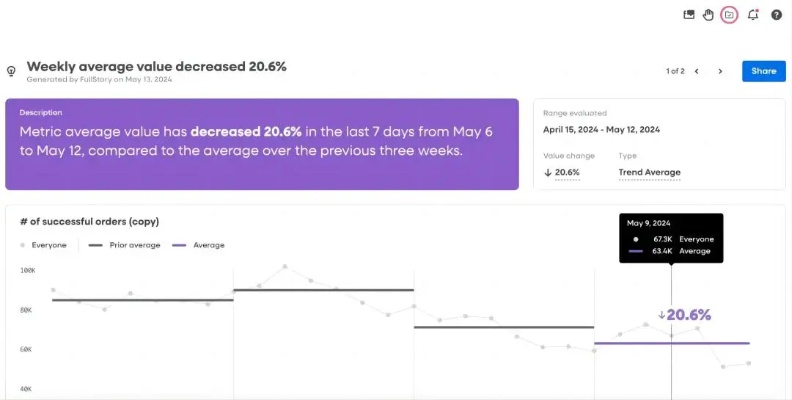Click the lightbulb insight icon
The image size is (792, 400).
[11, 71]
